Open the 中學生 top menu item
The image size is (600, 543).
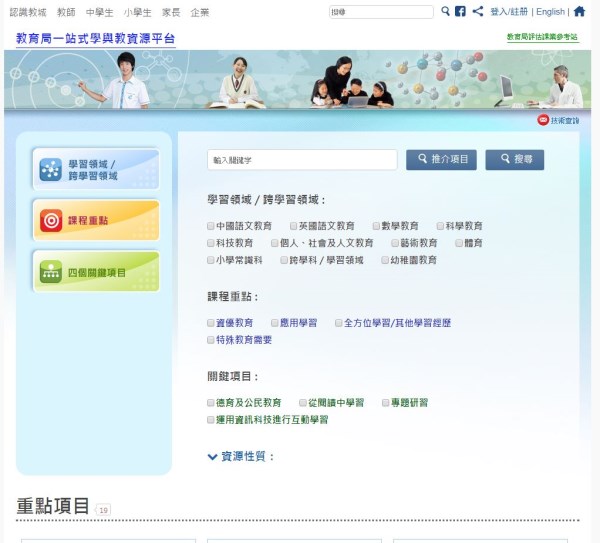click(x=99, y=12)
